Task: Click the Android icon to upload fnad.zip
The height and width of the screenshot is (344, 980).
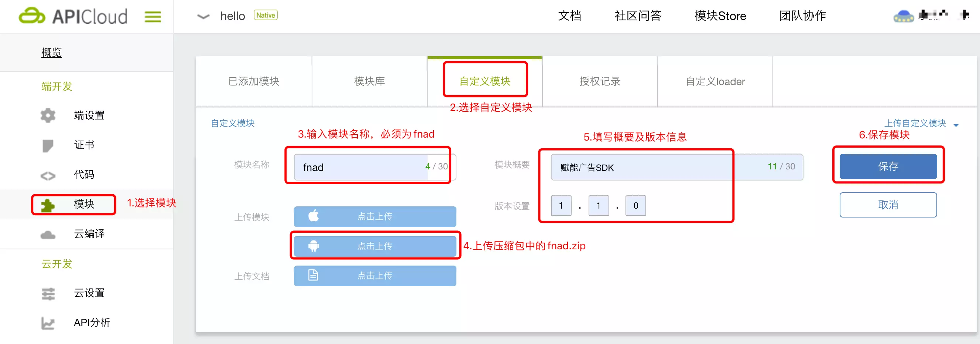Action: pos(313,246)
